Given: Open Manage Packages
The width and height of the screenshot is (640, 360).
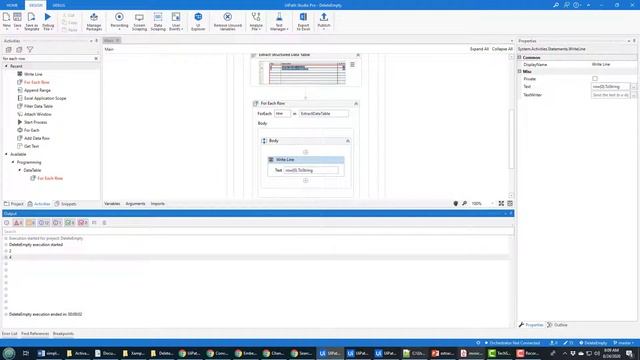Looking at the screenshot, I should (x=94, y=21).
